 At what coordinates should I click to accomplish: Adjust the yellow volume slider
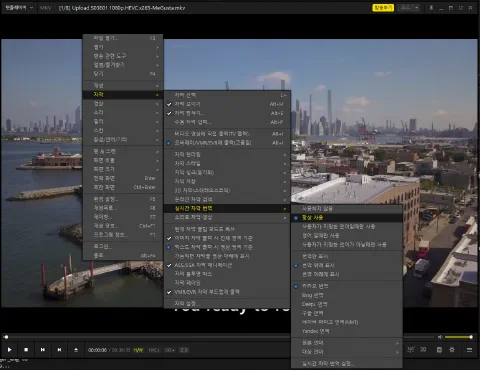(459, 337)
